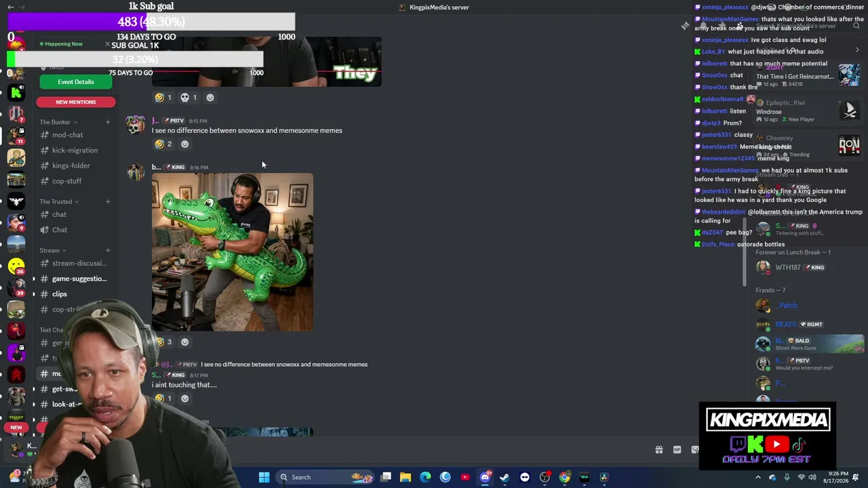Open avatar of the crocodile image poster
Viewport: 868px width, 488px height.
click(x=136, y=172)
